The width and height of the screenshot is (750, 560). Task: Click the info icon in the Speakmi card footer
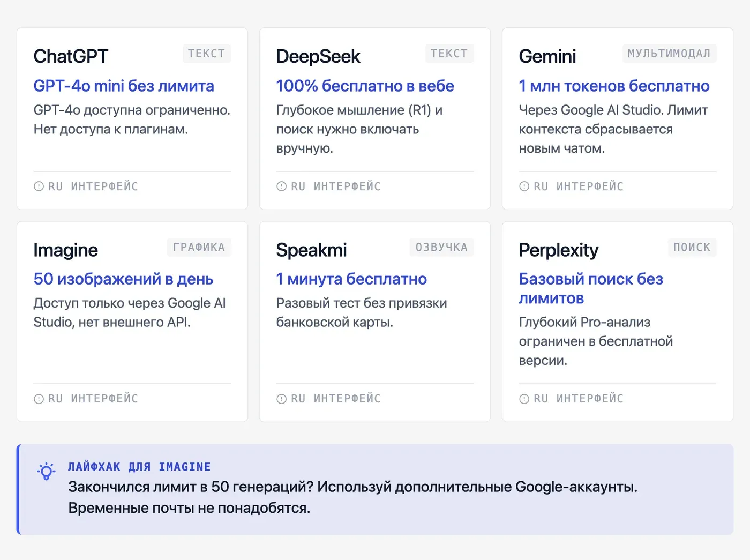281,399
